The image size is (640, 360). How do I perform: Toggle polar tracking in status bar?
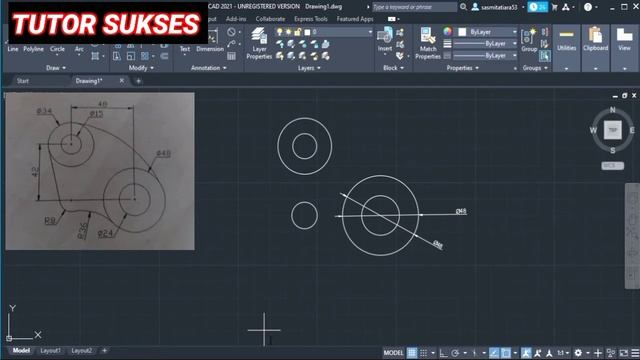click(x=455, y=353)
